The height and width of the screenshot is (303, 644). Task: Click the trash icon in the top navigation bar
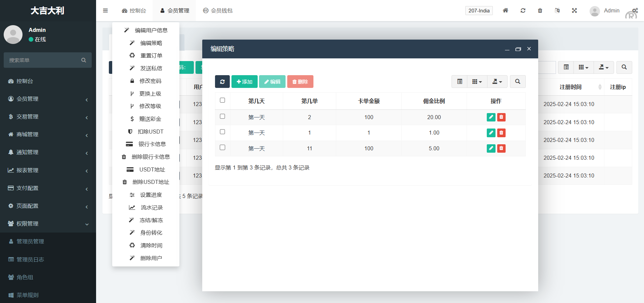click(540, 10)
